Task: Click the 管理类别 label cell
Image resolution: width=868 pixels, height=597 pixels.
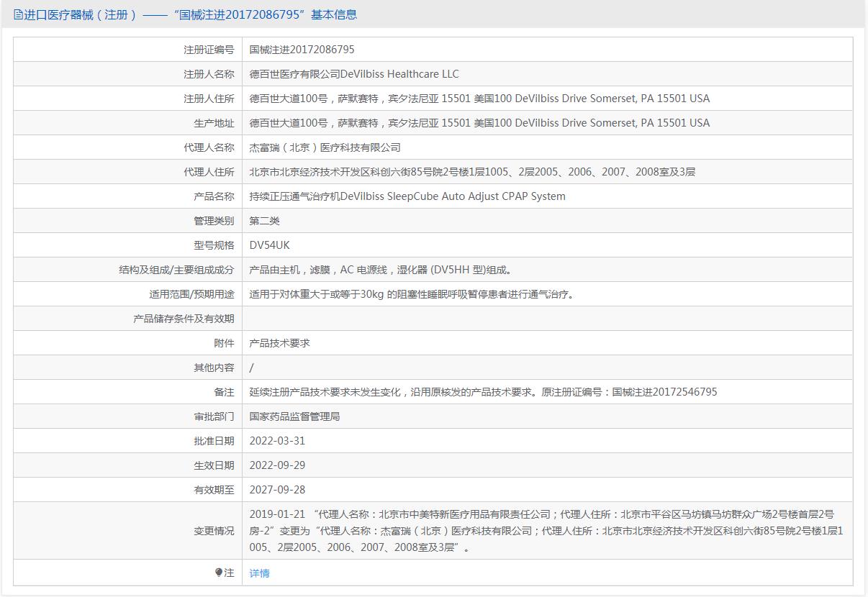Action: pyautogui.click(x=127, y=221)
